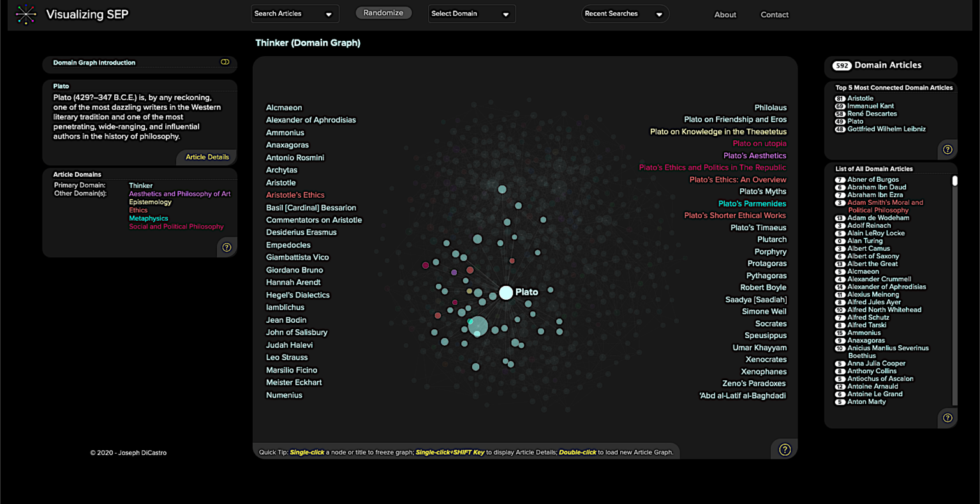
Task: Click the Quick Tip question mark under the graph
Action: (784, 448)
